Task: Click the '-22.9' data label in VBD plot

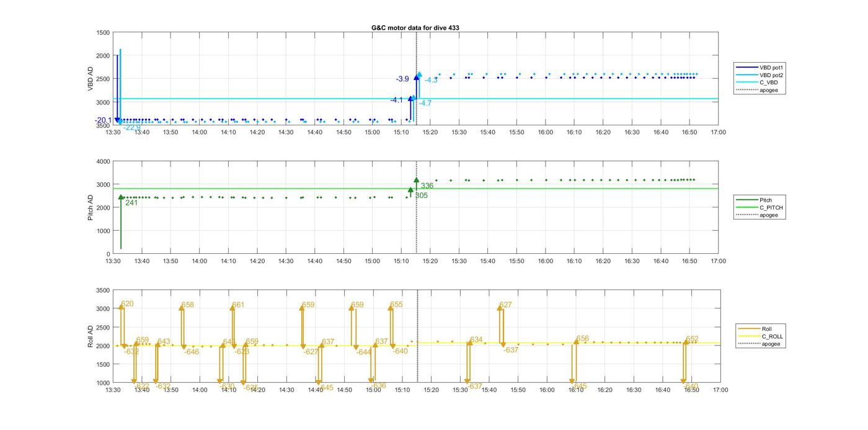Action: [132, 127]
